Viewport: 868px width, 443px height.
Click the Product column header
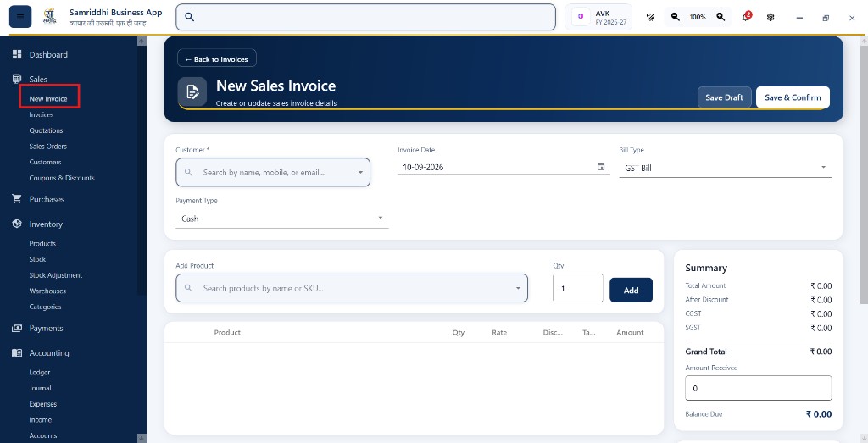(227, 332)
